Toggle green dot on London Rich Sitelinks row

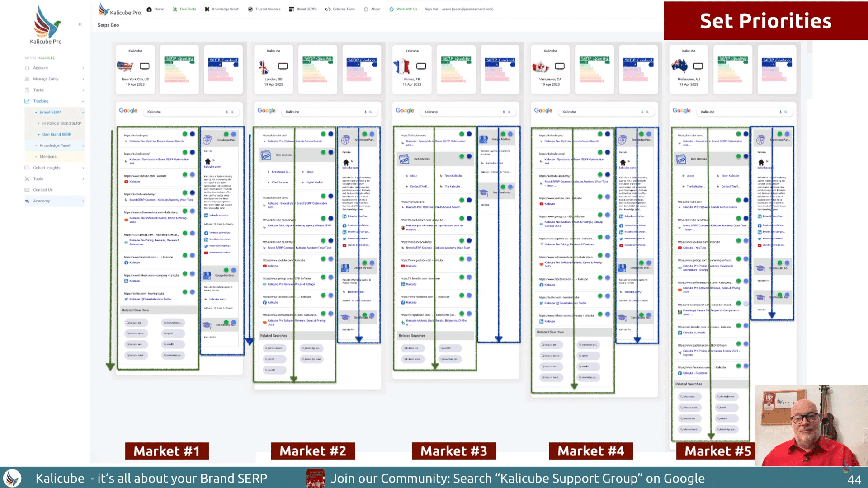pos(324,152)
